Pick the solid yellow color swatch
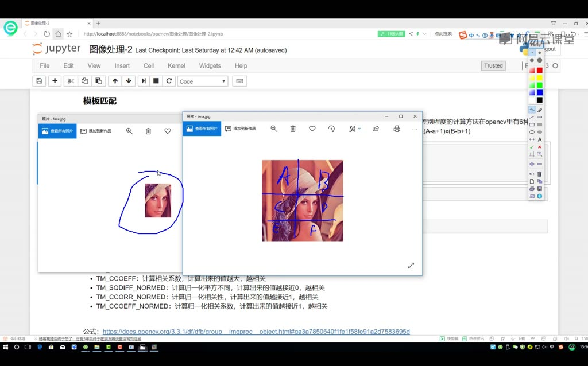 (x=539, y=77)
